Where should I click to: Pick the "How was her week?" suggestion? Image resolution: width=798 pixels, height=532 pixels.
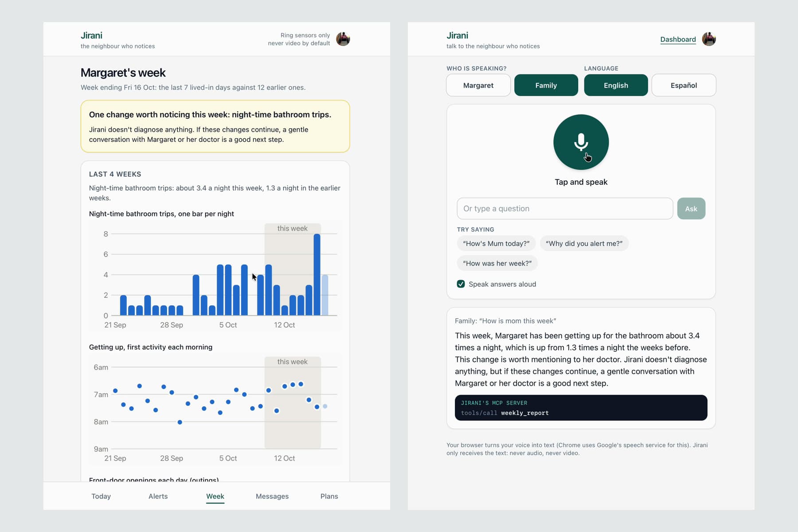click(497, 263)
